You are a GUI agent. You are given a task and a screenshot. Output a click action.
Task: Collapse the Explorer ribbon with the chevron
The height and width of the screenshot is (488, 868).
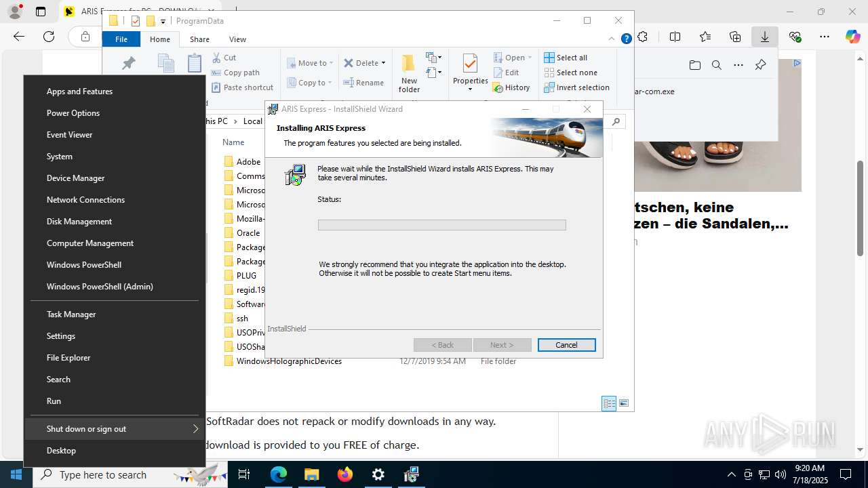pos(613,39)
